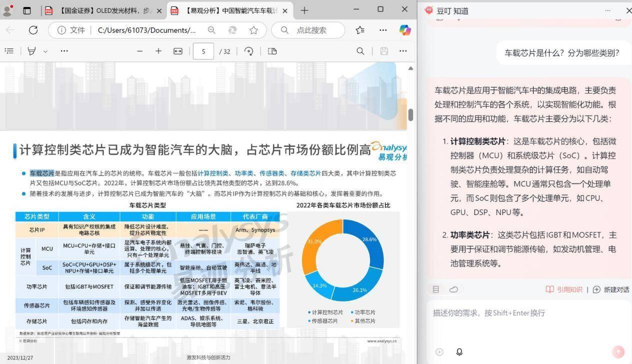This screenshot has width=632, height=364.
Task: Open Edge settings and more menu
Action: click(x=383, y=30)
